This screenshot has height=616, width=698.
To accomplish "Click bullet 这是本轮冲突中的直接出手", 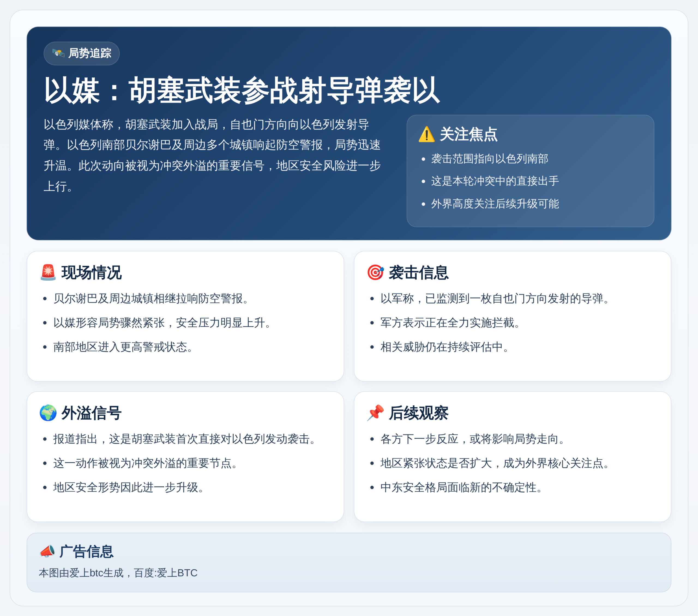I will coord(495,181).
